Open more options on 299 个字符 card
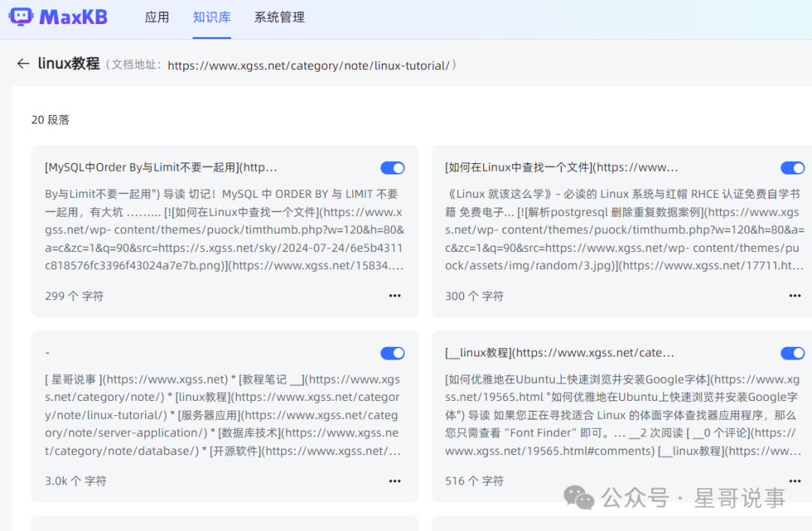Screen dimensions: 812x531 [395, 296]
